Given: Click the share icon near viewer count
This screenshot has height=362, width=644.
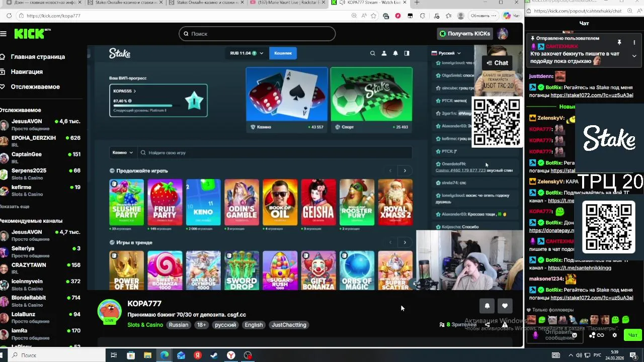Looking at the screenshot, I should [x=487, y=325].
